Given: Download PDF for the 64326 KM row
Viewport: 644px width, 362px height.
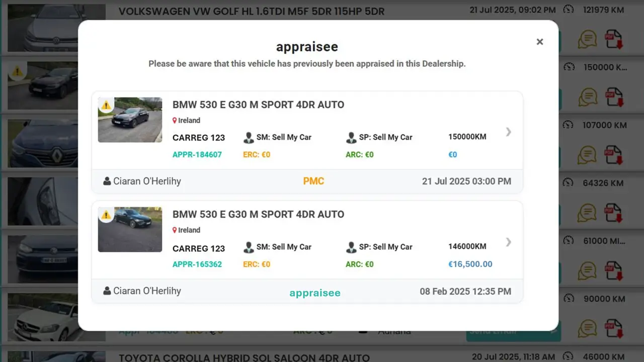Looking at the screenshot, I should (x=614, y=213).
